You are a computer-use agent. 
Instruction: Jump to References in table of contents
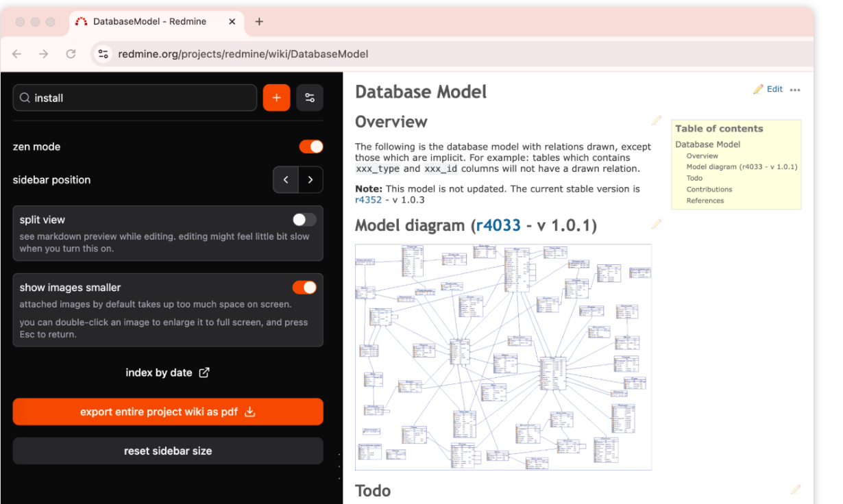[705, 201]
